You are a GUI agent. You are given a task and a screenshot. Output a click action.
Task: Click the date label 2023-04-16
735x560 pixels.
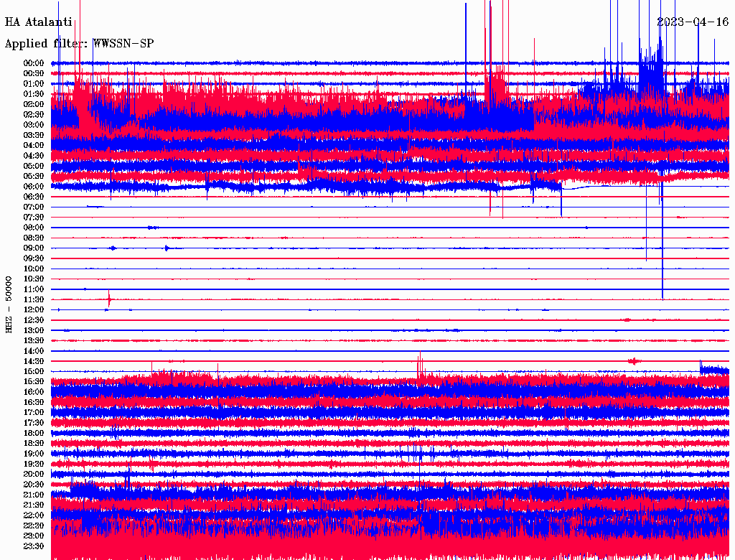click(693, 22)
